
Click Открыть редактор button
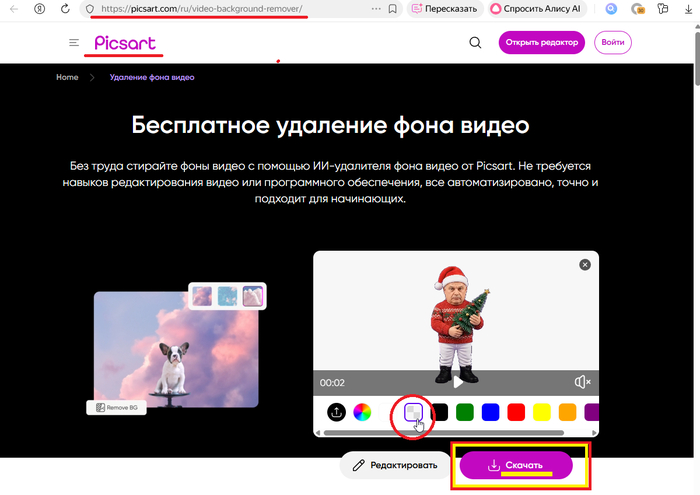coord(541,43)
